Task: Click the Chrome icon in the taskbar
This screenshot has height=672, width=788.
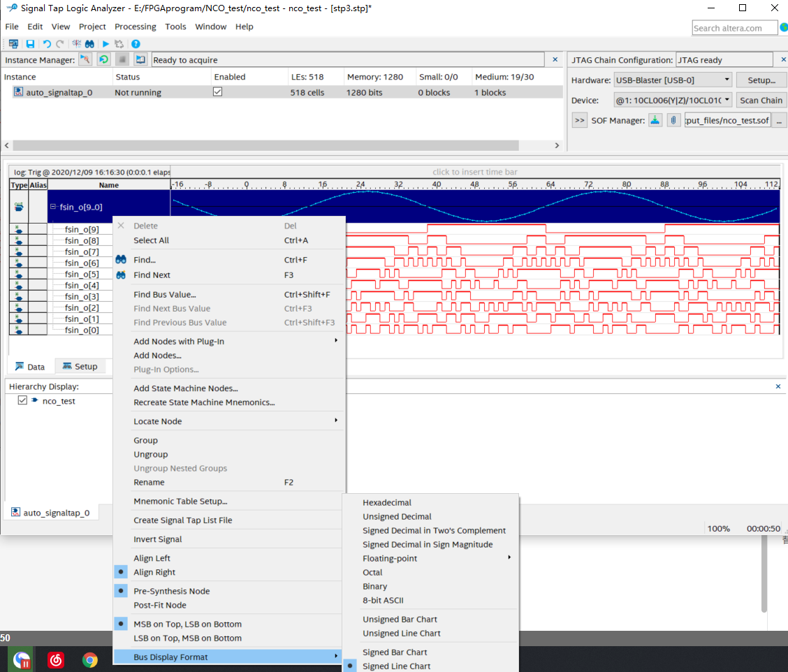Action: click(x=90, y=659)
